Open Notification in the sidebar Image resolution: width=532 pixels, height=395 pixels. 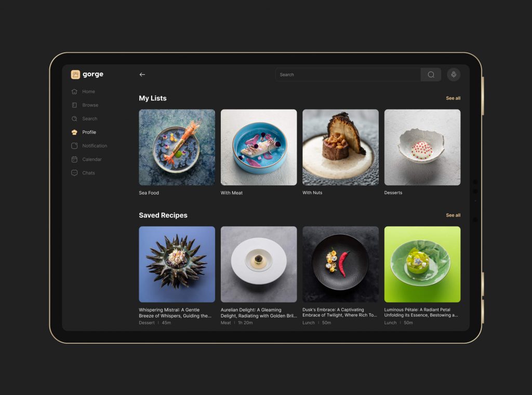[89, 146]
